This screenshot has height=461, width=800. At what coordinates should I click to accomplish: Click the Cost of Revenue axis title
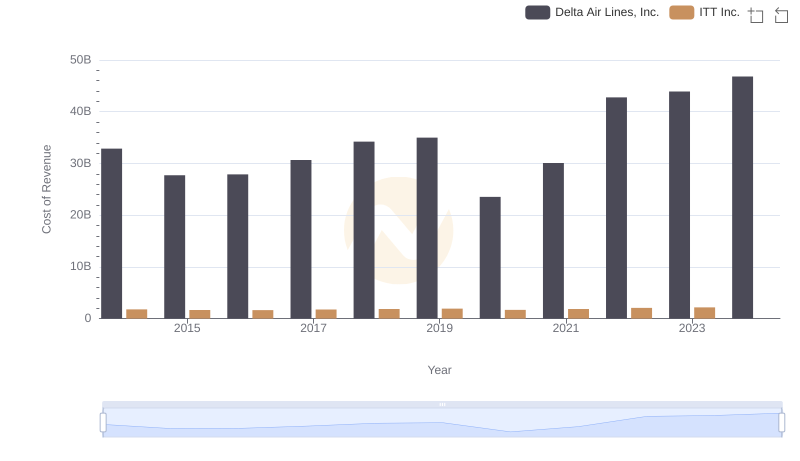pos(46,189)
